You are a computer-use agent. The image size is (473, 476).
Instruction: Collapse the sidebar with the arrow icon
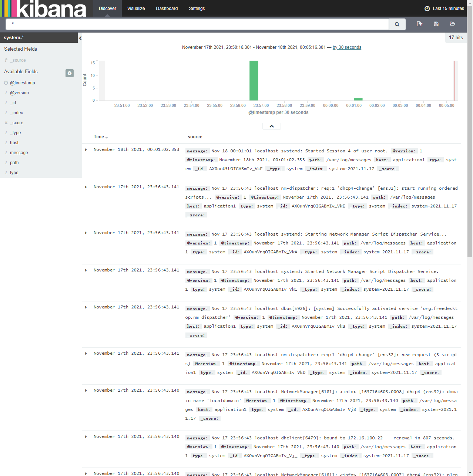(x=80, y=38)
